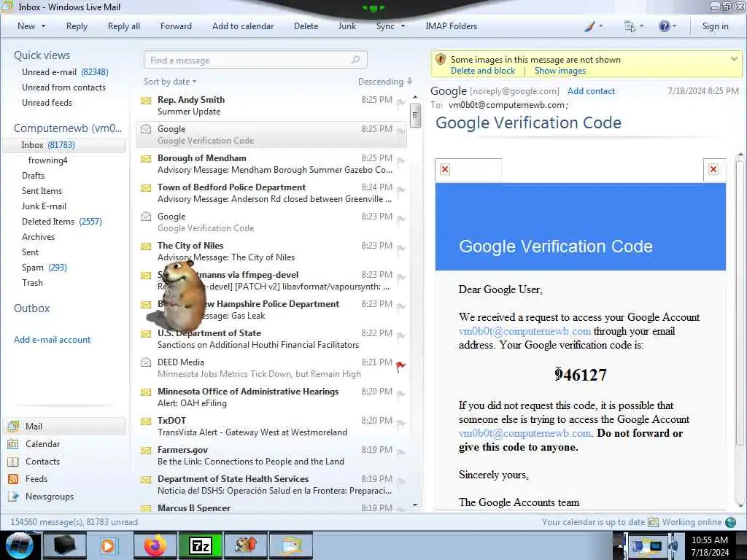Click the search magnifier icon
The height and width of the screenshot is (560, 747).
(x=355, y=60)
